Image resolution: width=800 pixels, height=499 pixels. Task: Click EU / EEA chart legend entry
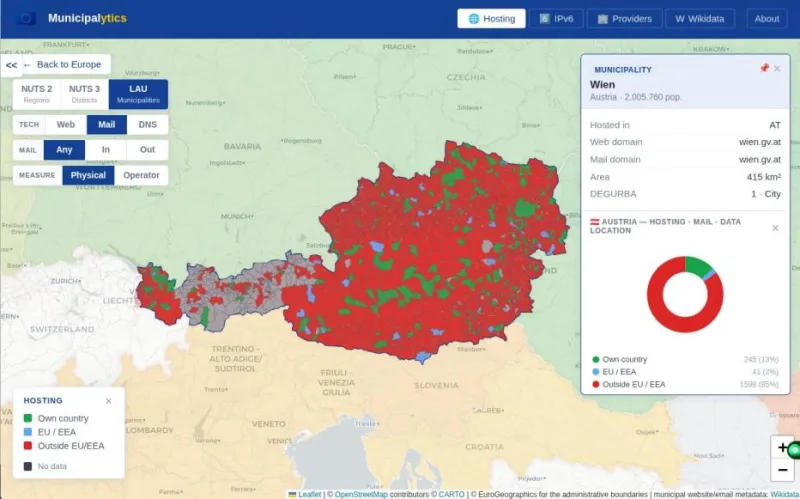[x=685, y=371]
